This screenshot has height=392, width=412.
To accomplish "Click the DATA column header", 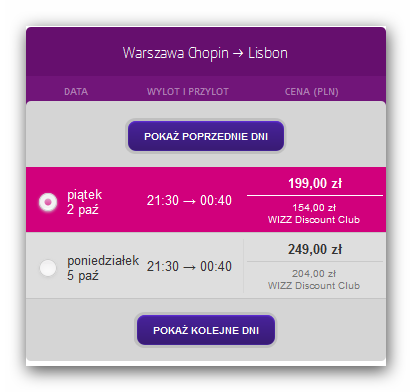I will (76, 92).
